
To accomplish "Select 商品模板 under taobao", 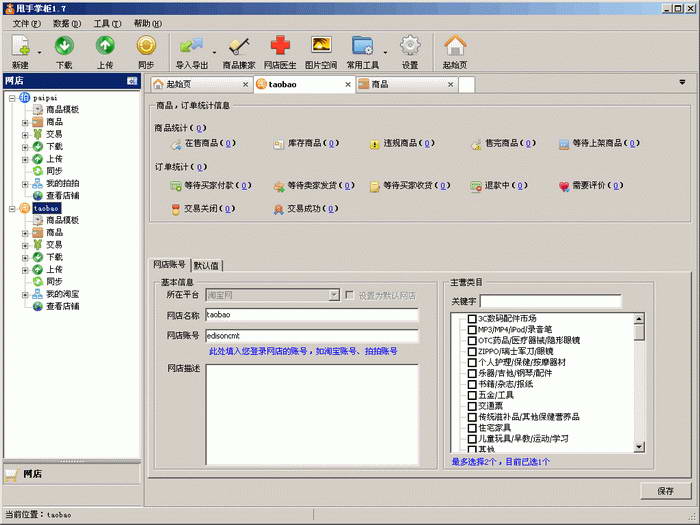I will (x=62, y=220).
